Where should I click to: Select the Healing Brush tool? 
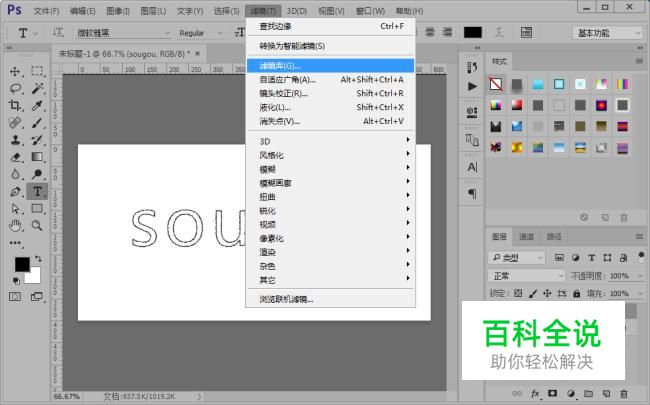[x=15, y=123]
